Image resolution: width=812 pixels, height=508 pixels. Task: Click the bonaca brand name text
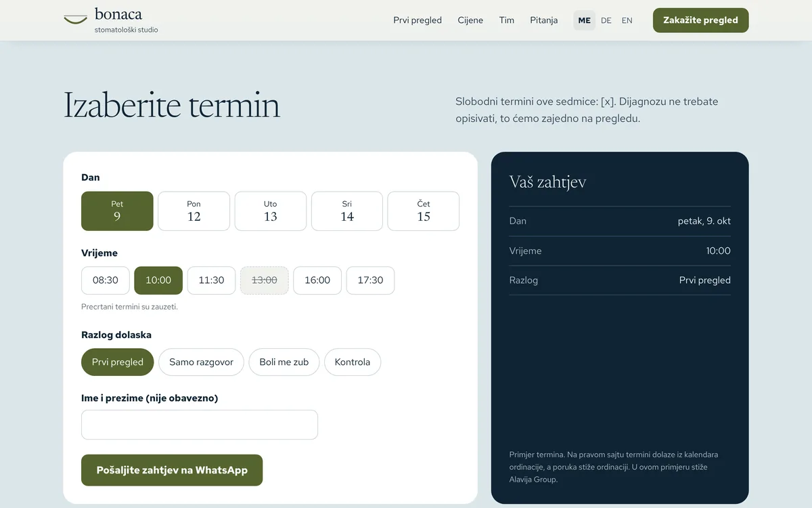[118, 14]
